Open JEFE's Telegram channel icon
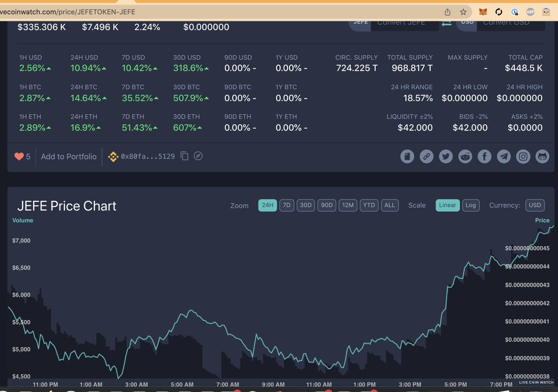The height and width of the screenshot is (392, 558). [504, 157]
